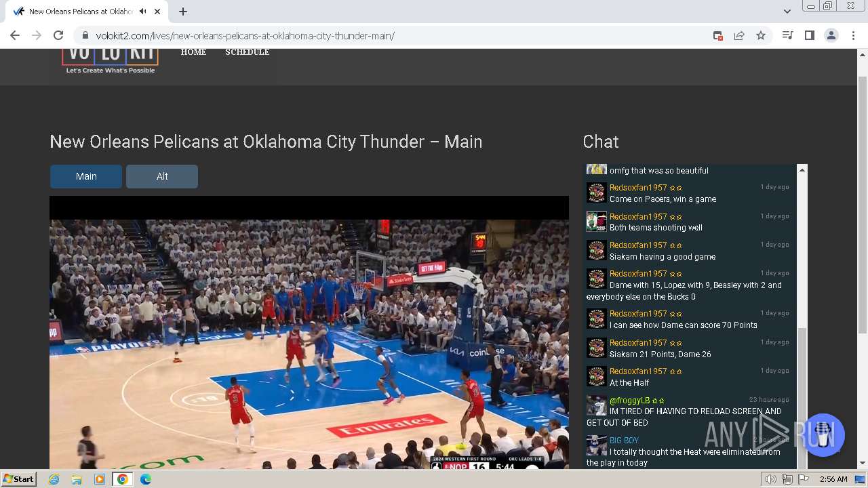Viewport: 868px width, 488px height.
Task: Click the page scrollbar down arrow
Action: click(x=863, y=464)
